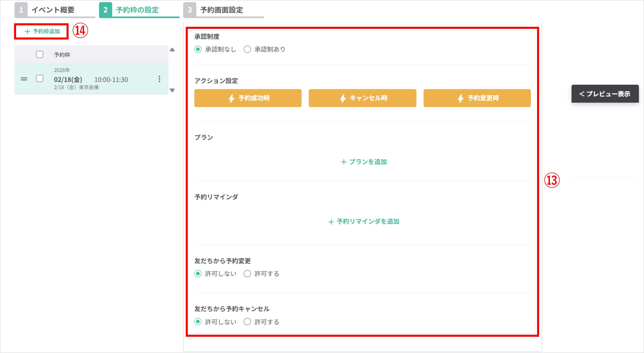Go to the 予約画面設定 tab

(223, 10)
